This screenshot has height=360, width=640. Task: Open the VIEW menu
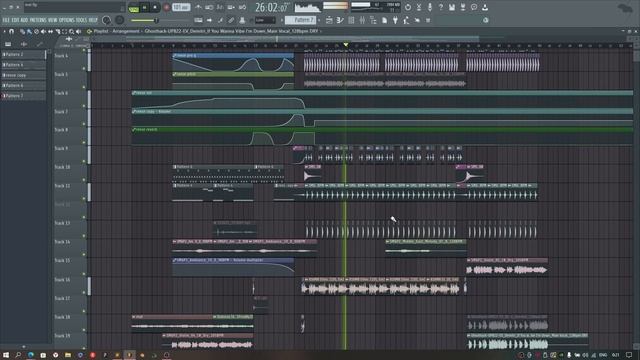pos(53,20)
